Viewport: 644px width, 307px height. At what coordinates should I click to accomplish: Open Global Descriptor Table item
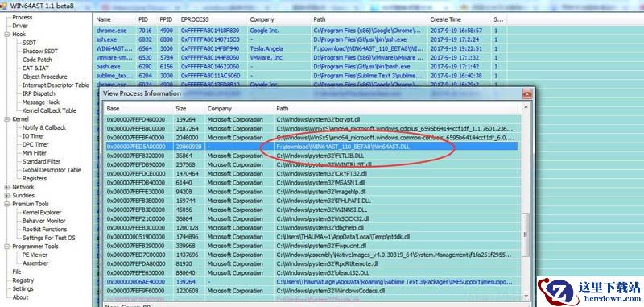coord(52,170)
